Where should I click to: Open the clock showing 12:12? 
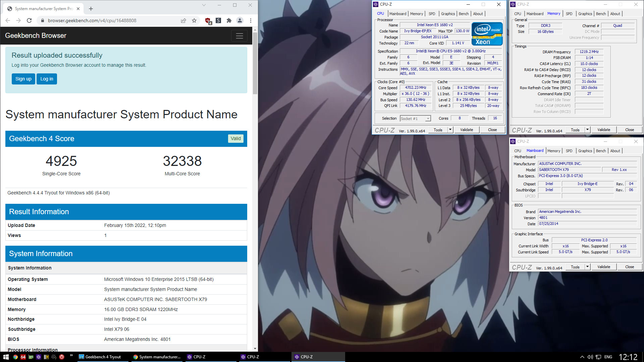pyautogui.click(x=628, y=357)
